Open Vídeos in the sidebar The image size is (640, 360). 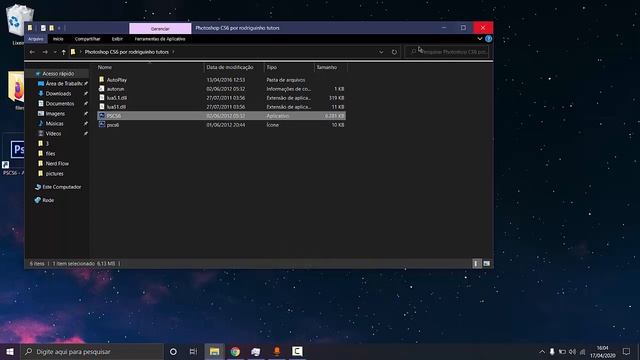pyautogui.click(x=53, y=133)
